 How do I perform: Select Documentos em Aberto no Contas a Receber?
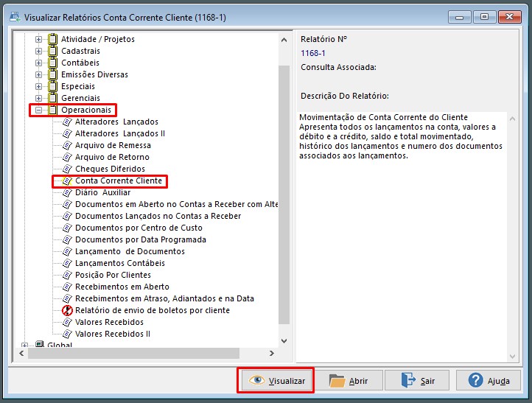[x=176, y=204]
